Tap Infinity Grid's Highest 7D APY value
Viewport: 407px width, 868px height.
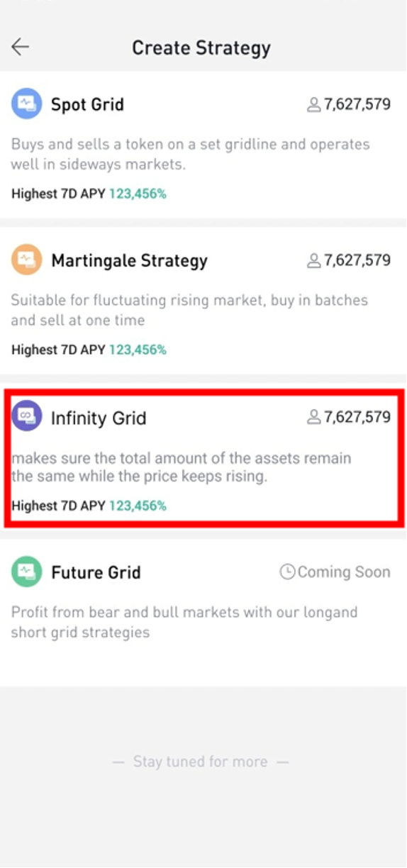tap(138, 506)
